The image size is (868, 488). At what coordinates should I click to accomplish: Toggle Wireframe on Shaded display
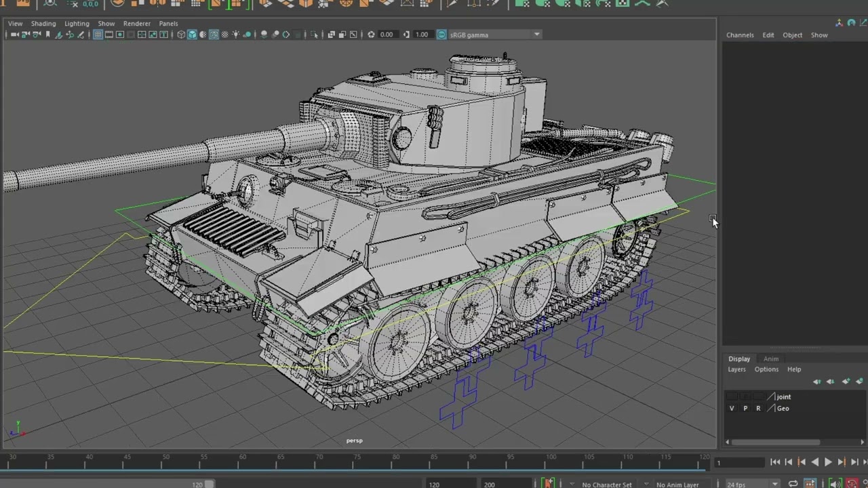click(214, 35)
